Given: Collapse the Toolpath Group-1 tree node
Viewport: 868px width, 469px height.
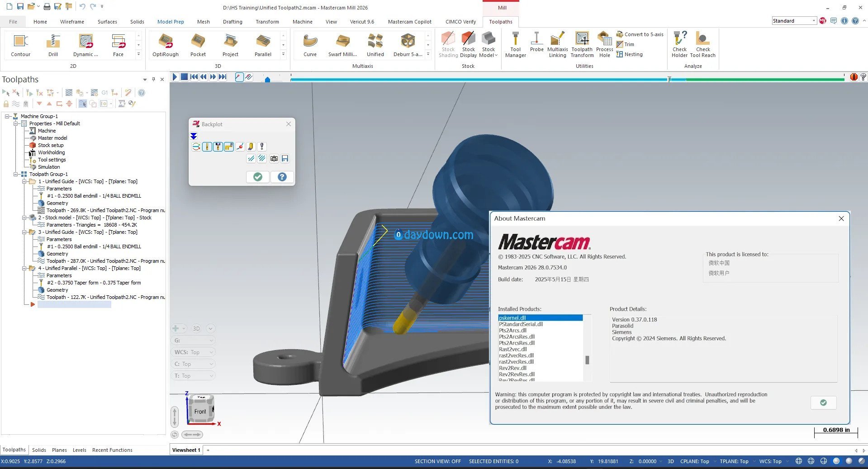Looking at the screenshot, I should pyautogui.click(x=16, y=174).
